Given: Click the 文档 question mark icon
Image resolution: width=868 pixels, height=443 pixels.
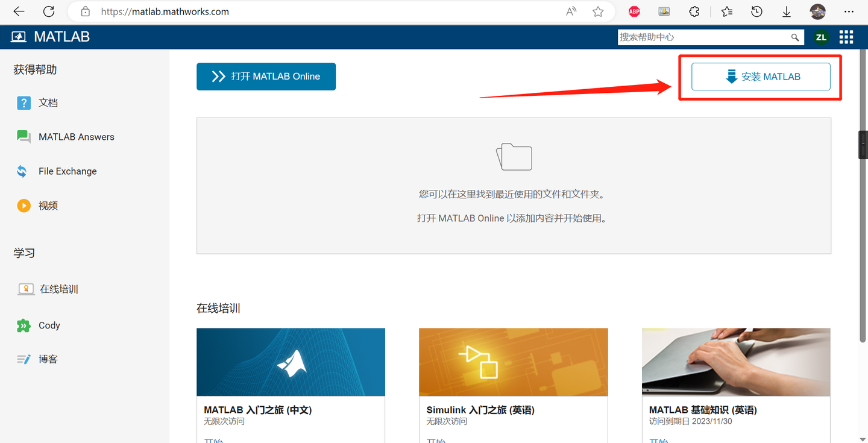Looking at the screenshot, I should 24,103.
